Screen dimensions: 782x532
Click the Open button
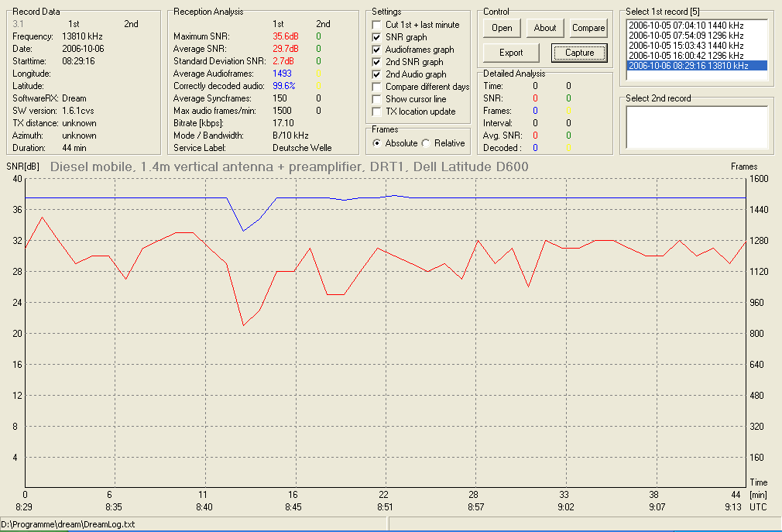tap(502, 28)
